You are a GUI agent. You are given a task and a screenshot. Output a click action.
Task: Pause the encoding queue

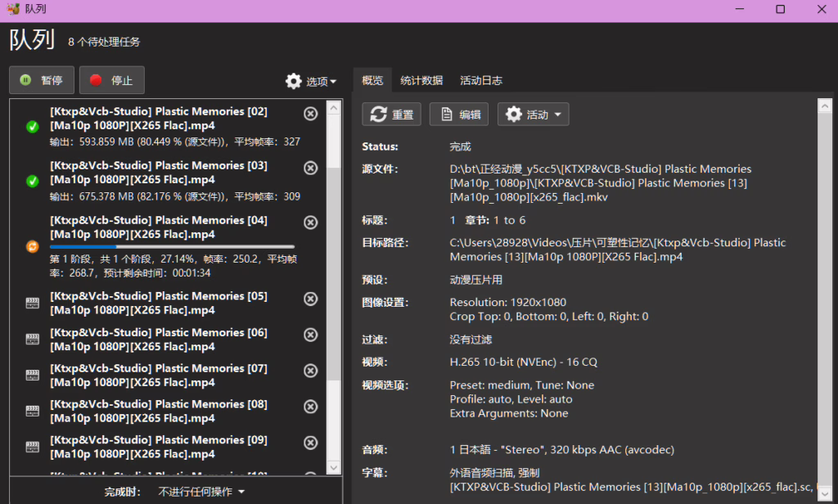click(x=42, y=80)
